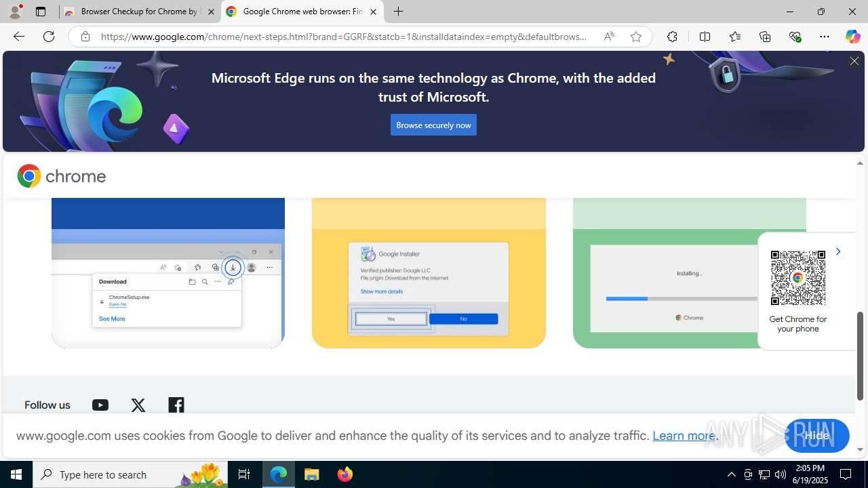868x488 pixels.
Task: Toggle Split screen view
Action: [x=705, y=37]
